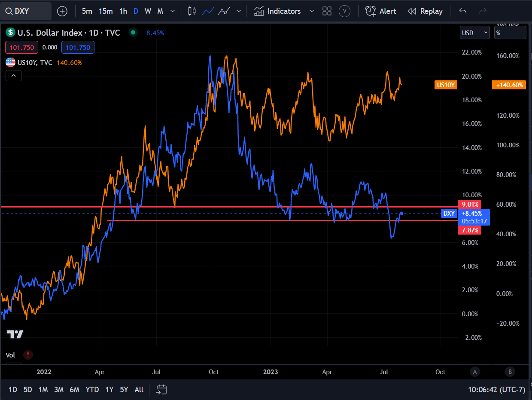
Task: Create an Alert
Action: click(381, 11)
